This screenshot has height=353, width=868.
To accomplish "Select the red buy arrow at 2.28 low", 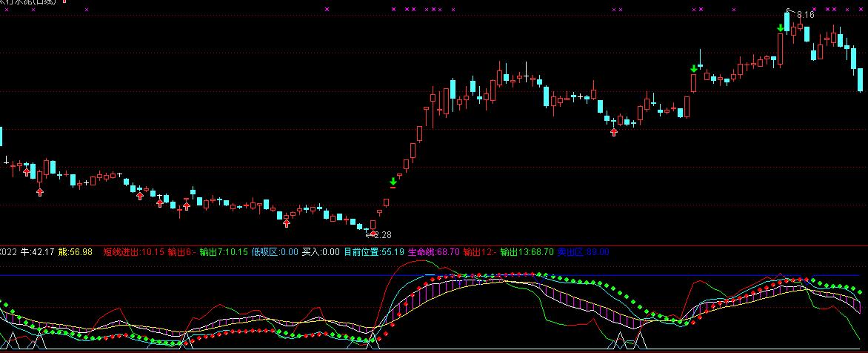I will click(x=372, y=234).
